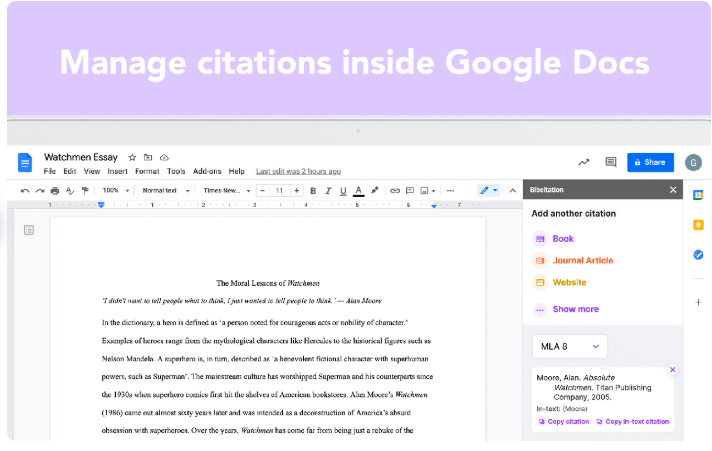Image resolution: width=712 pixels, height=451 pixels.
Task: Click the plus icon to get add-ons
Action: (x=698, y=302)
